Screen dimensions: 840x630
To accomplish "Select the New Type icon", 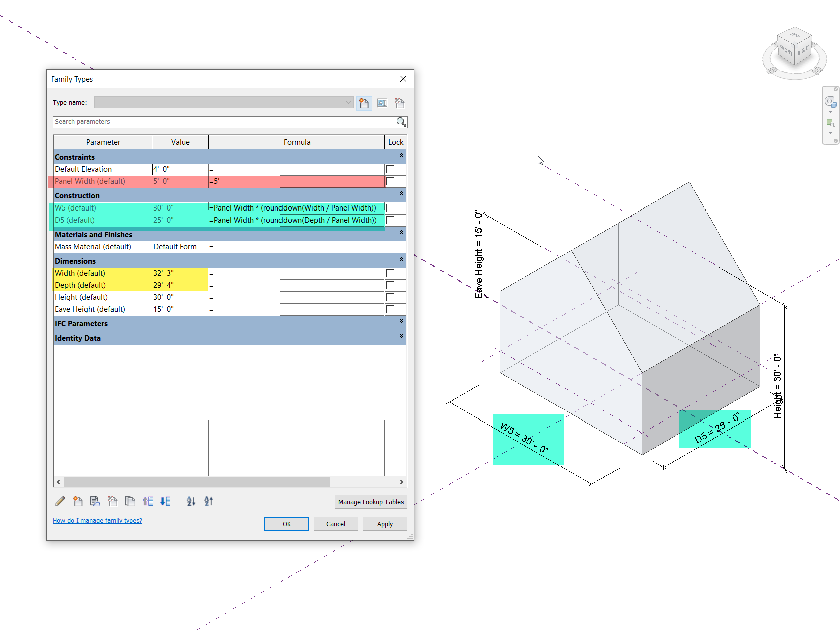I will tap(364, 103).
